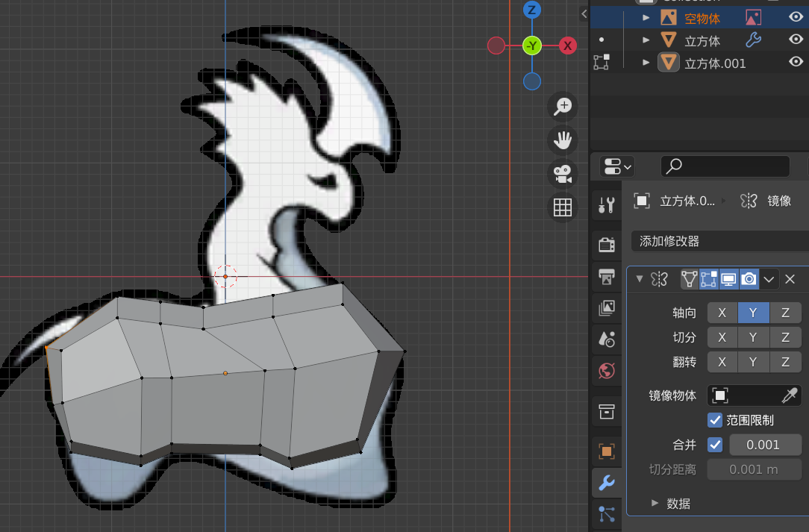Expand the 空物体 outliner row
Viewport: 809px width, 532px height.
(646, 18)
